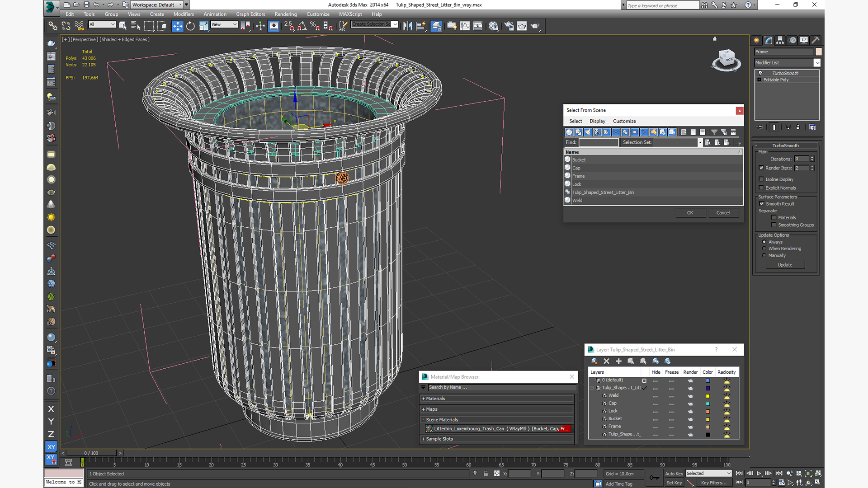Click the Auto Key button
Image resolution: width=868 pixels, height=488 pixels.
click(674, 474)
